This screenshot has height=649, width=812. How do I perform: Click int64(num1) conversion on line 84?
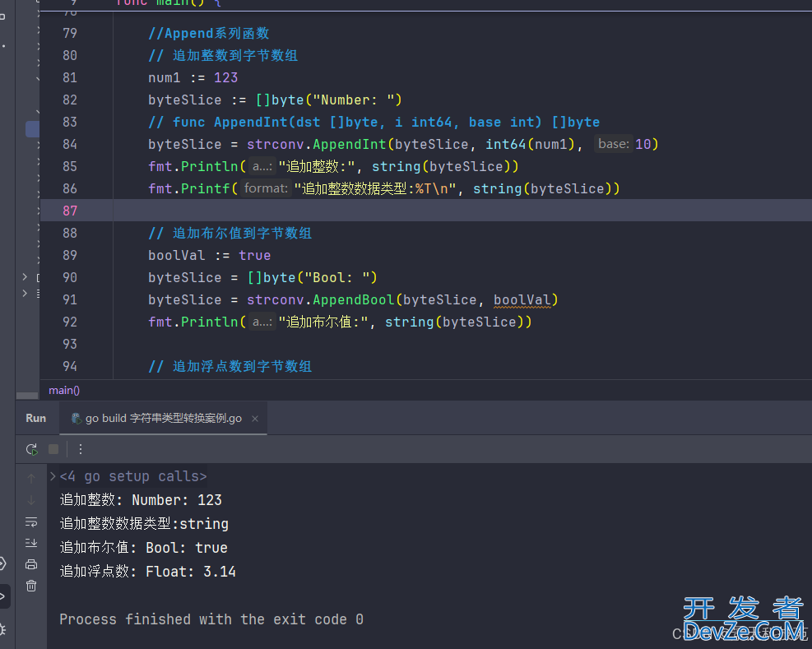coord(531,144)
